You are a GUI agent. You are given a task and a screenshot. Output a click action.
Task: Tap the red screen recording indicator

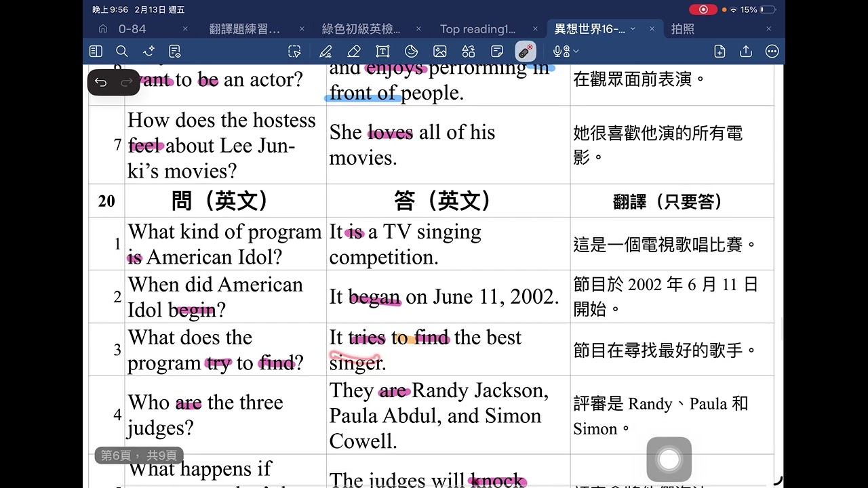[703, 9]
